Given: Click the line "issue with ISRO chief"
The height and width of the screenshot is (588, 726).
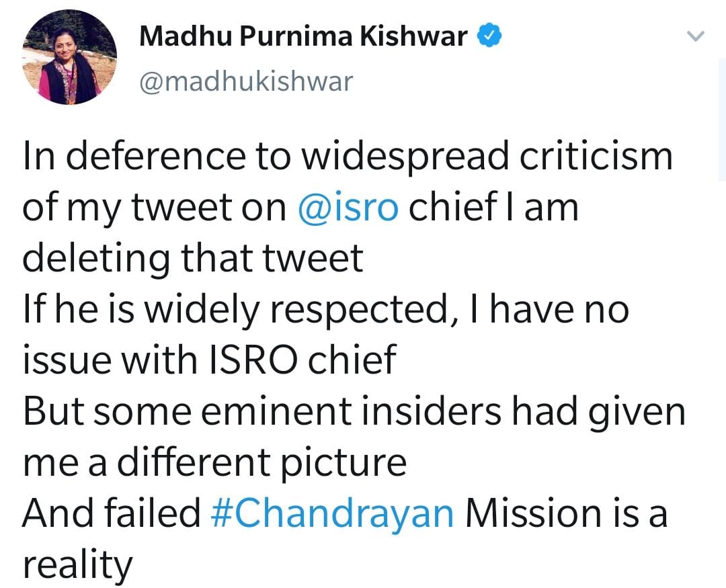Looking at the screenshot, I should point(209,362).
